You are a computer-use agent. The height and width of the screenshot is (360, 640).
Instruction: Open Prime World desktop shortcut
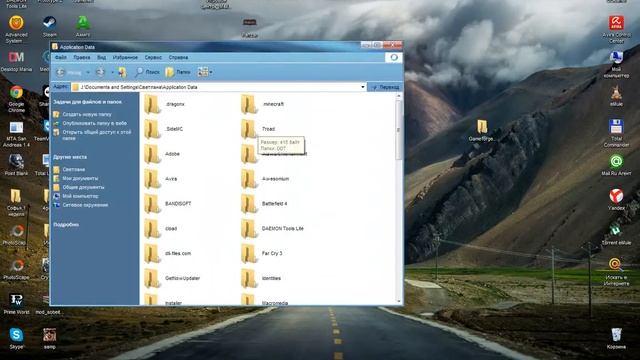[16, 304]
